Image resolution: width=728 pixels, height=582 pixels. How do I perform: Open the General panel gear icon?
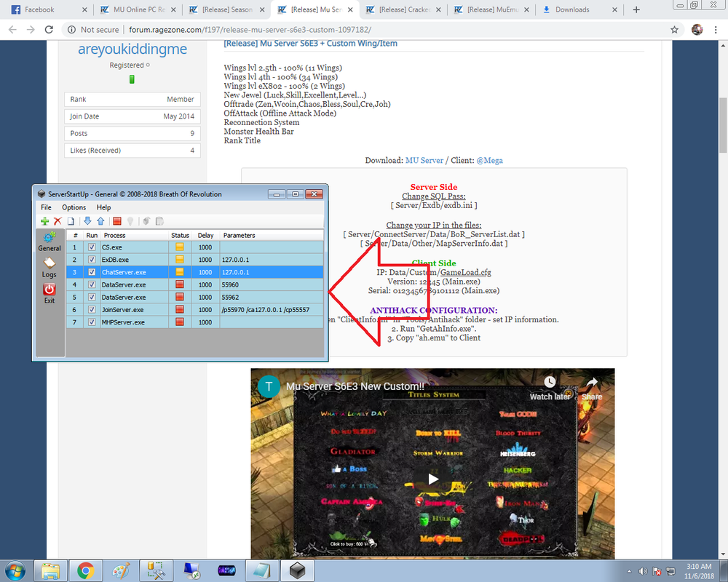50,238
